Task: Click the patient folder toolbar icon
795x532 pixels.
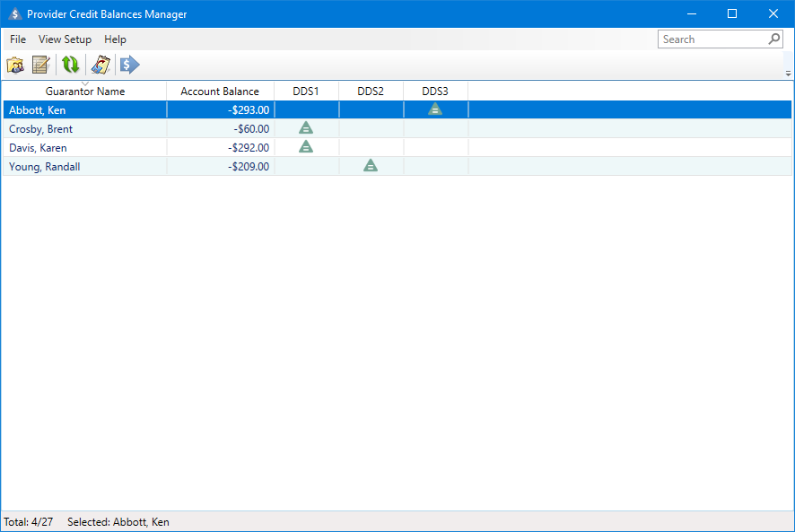Action: click(x=15, y=65)
